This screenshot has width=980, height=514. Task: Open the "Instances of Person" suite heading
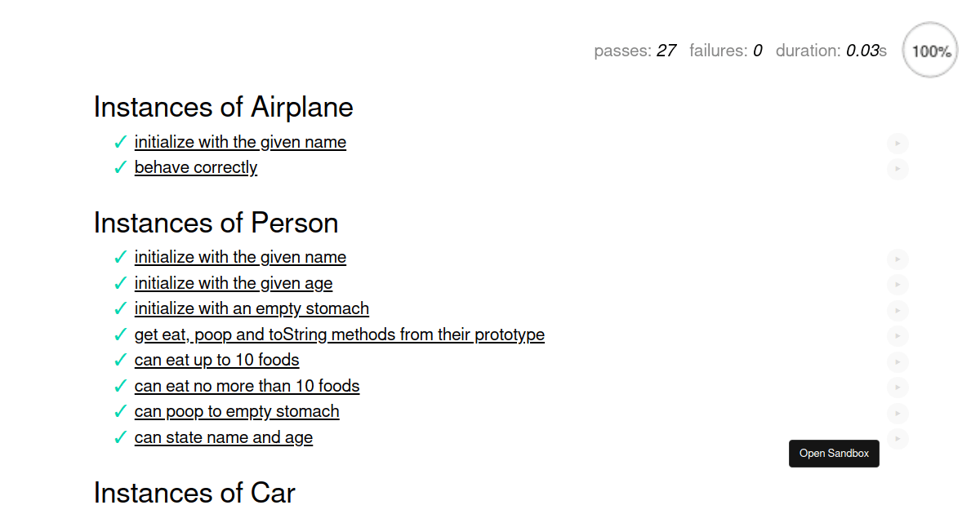(x=216, y=223)
